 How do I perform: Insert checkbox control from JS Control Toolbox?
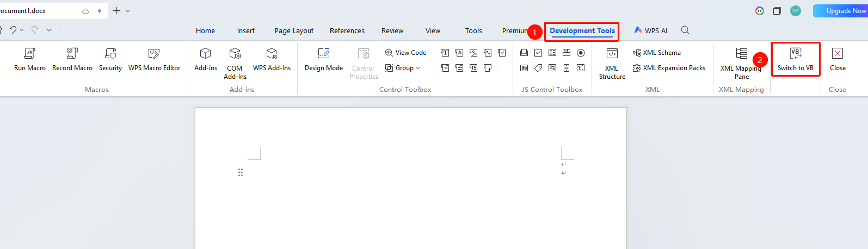538,53
